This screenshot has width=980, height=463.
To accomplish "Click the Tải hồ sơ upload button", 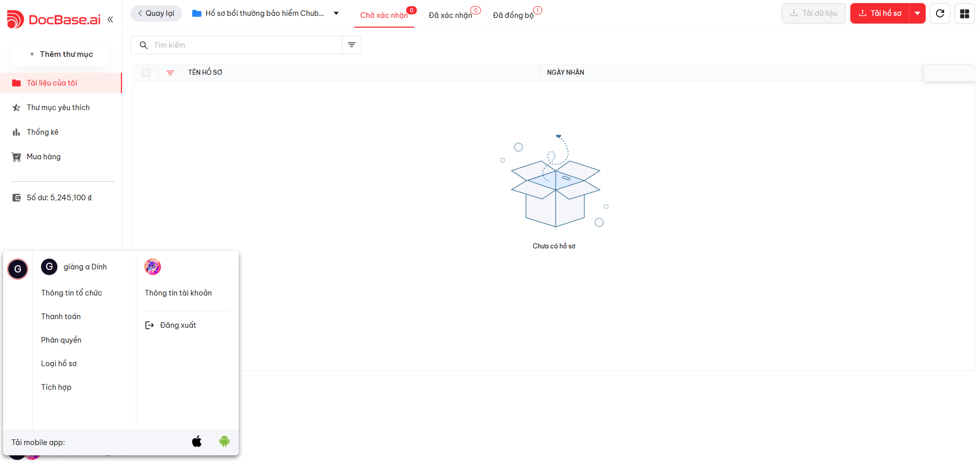I will point(880,13).
